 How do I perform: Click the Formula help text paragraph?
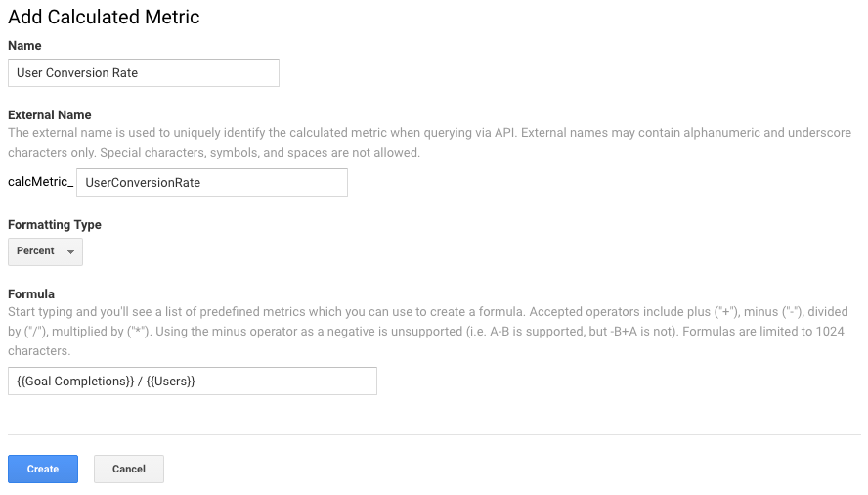click(x=428, y=331)
